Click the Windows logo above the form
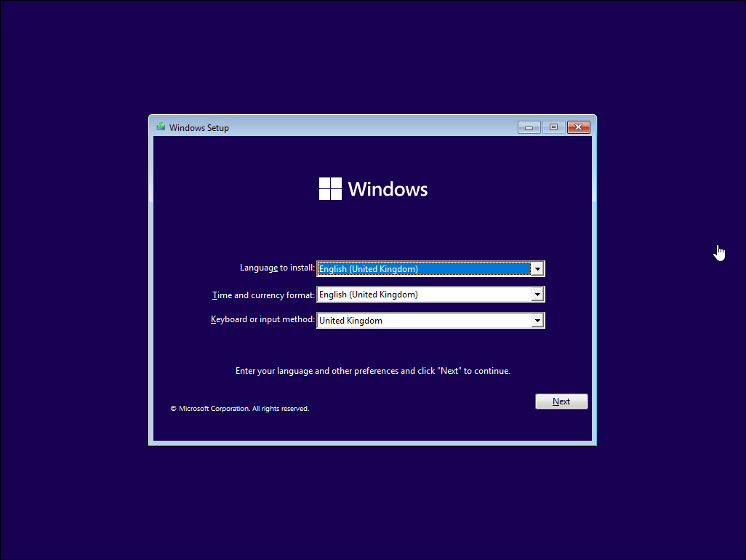746x560 pixels. point(373,188)
